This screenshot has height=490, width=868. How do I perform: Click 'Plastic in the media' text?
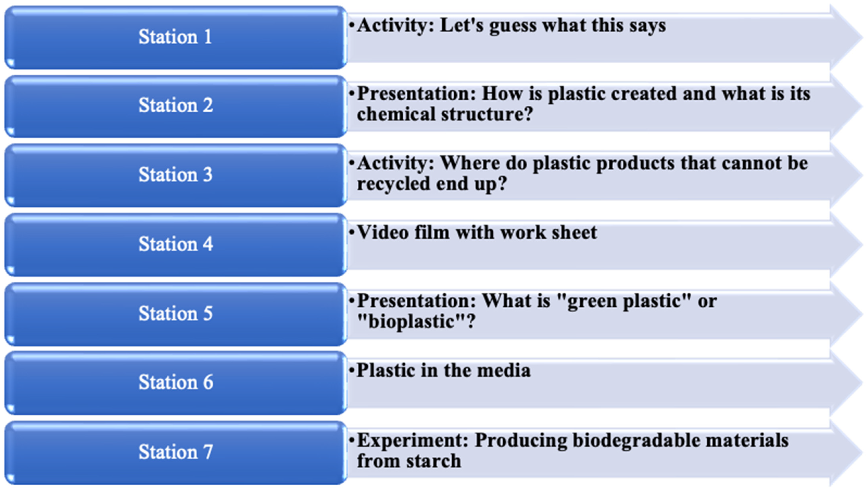(443, 371)
